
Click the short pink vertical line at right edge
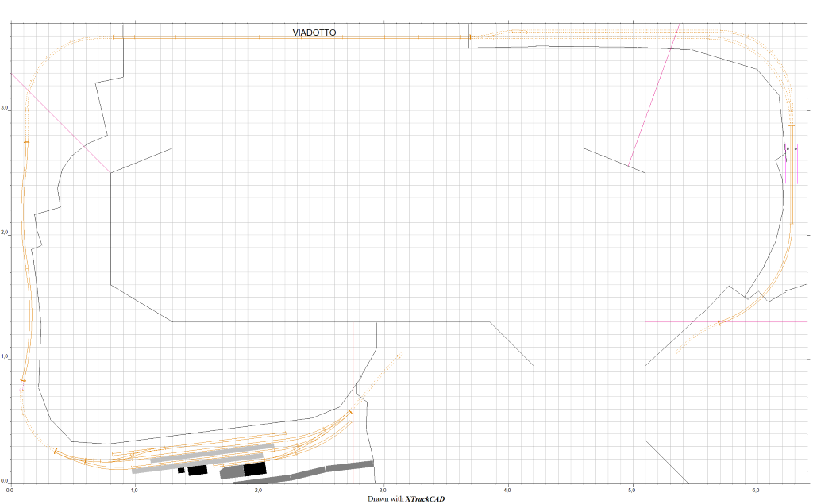(x=797, y=165)
